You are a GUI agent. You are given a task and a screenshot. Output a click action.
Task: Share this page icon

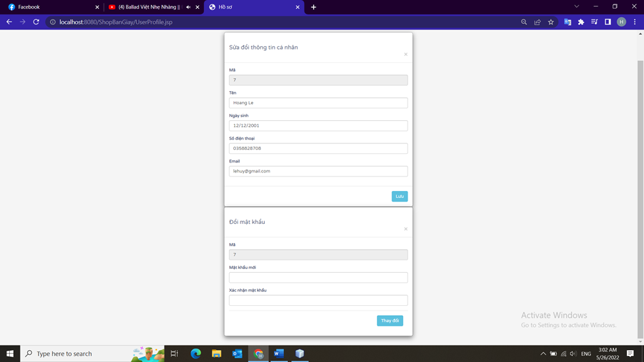[537, 22]
